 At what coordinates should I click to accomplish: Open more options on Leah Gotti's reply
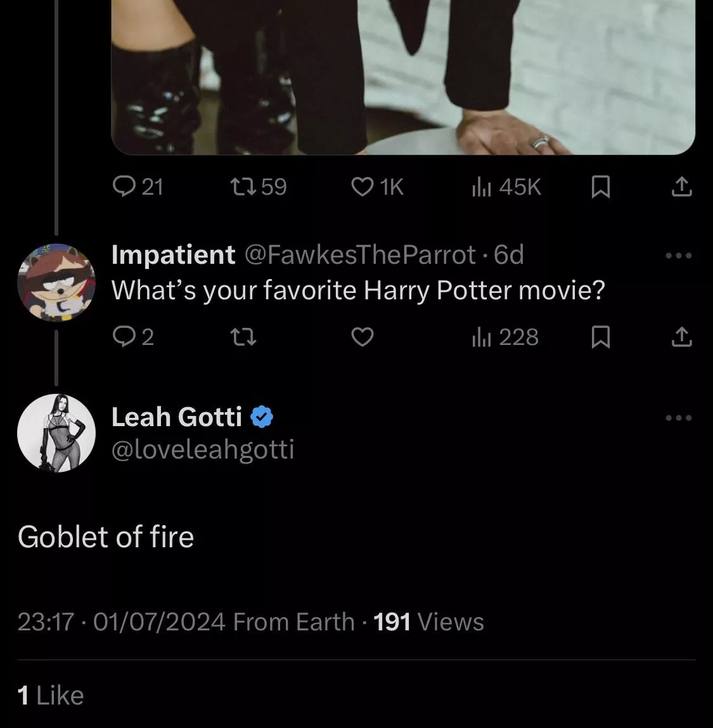(x=679, y=418)
